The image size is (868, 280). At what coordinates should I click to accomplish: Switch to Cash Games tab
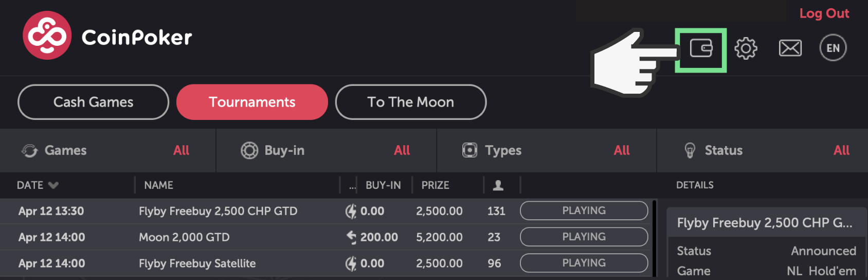[x=93, y=102]
